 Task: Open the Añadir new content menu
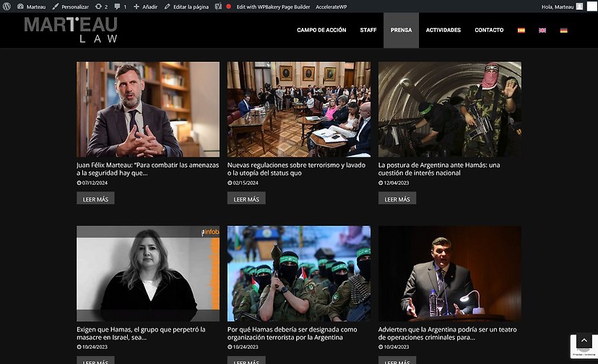pyautogui.click(x=145, y=6)
